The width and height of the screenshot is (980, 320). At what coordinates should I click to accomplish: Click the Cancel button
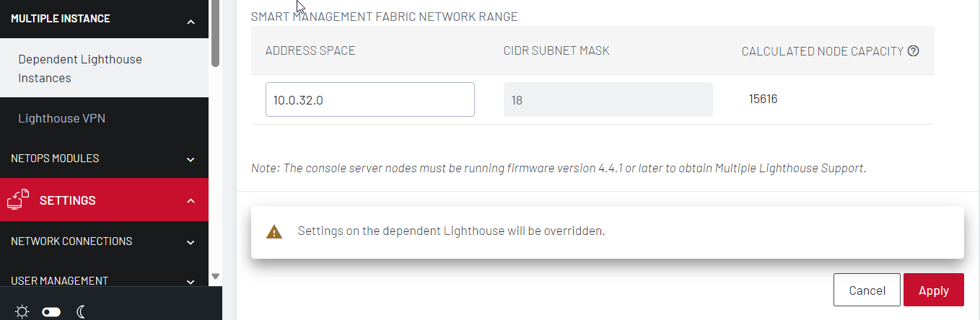(867, 290)
